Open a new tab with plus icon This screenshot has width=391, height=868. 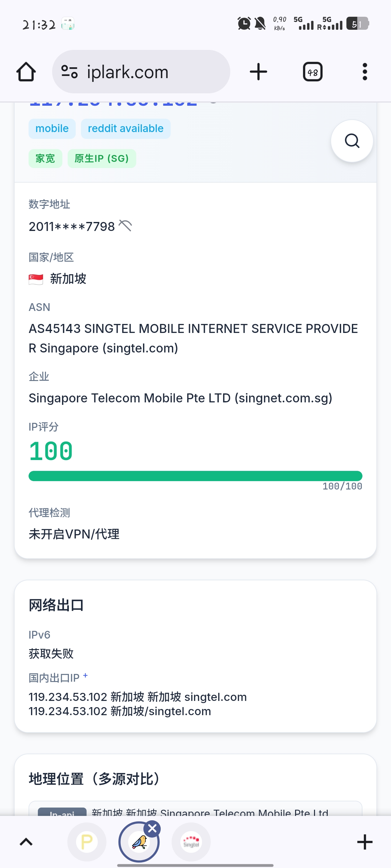click(258, 72)
